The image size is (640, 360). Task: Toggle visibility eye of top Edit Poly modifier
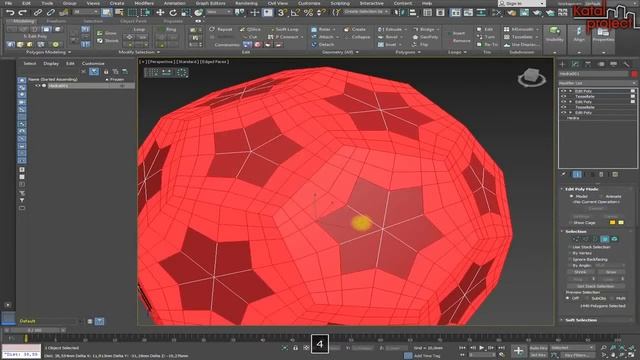(x=563, y=91)
